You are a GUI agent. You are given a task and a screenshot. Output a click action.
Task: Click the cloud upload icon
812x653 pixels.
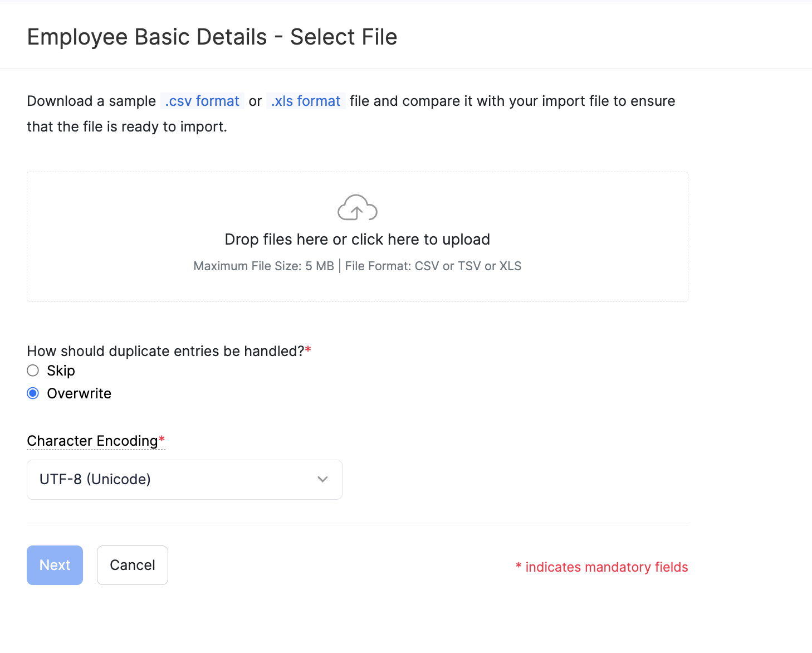tap(357, 208)
